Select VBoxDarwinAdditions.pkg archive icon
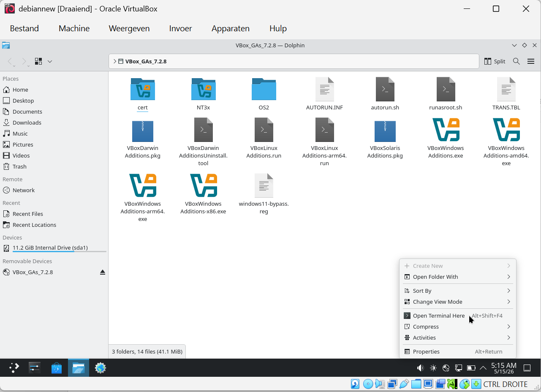 coord(143,131)
